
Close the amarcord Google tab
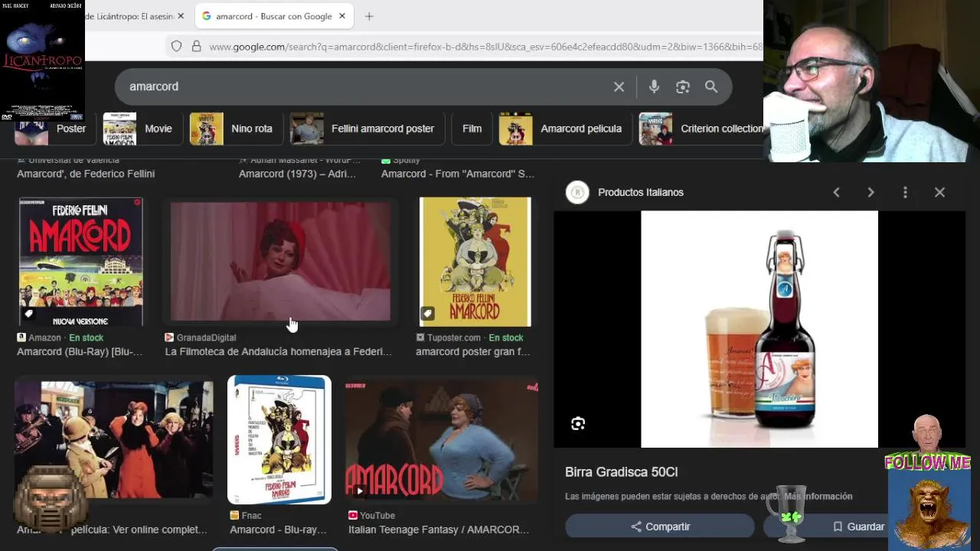pos(342,16)
